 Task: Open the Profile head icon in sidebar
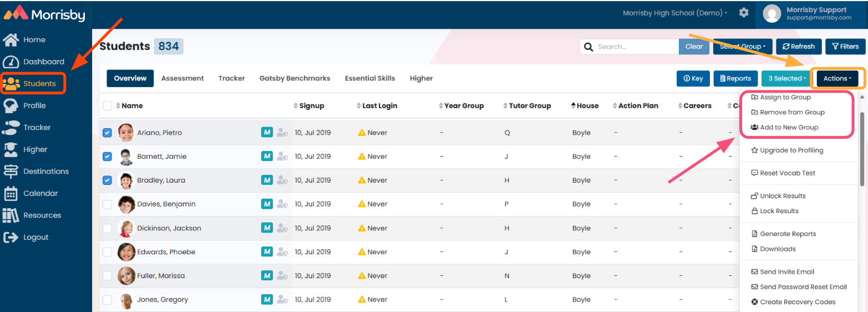(11, 105)
